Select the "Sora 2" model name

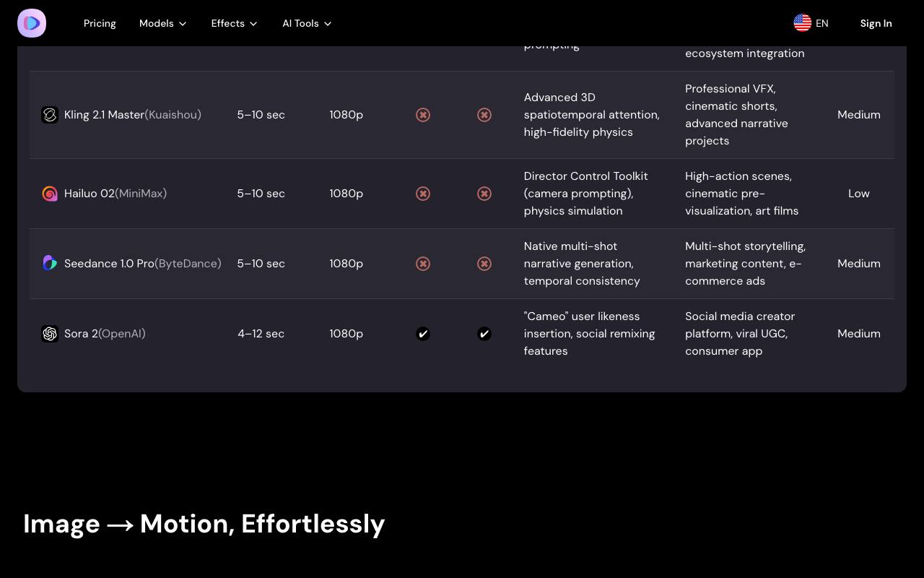tap(81, 334)
